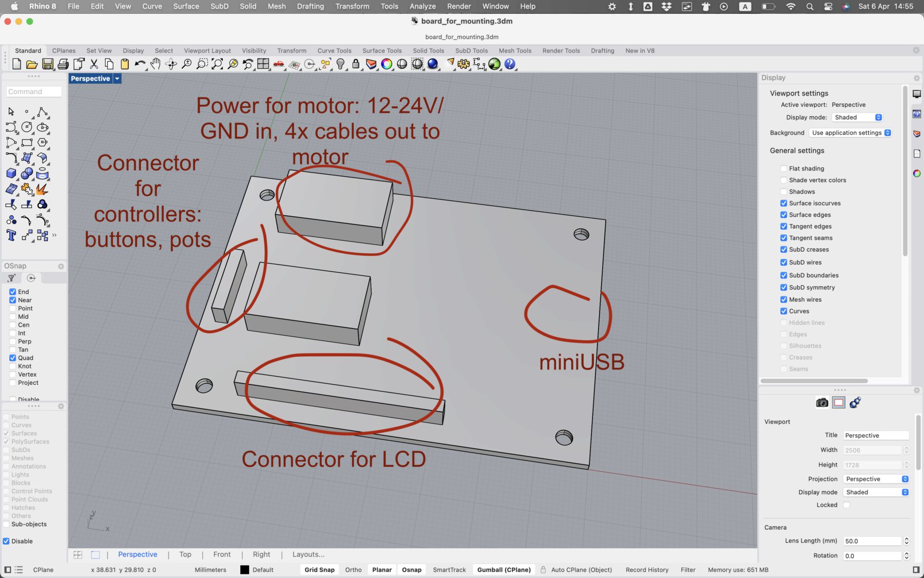Click the Rotation value stepper
This screenshot has width=924, height=578.
click(x=907, y=556)
